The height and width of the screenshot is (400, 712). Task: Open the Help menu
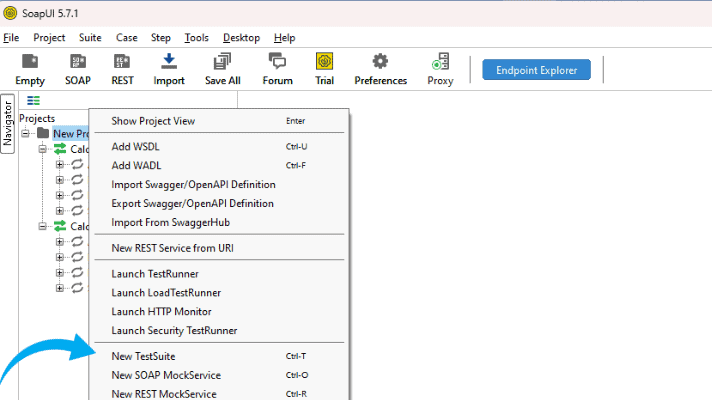coord(284,38)
